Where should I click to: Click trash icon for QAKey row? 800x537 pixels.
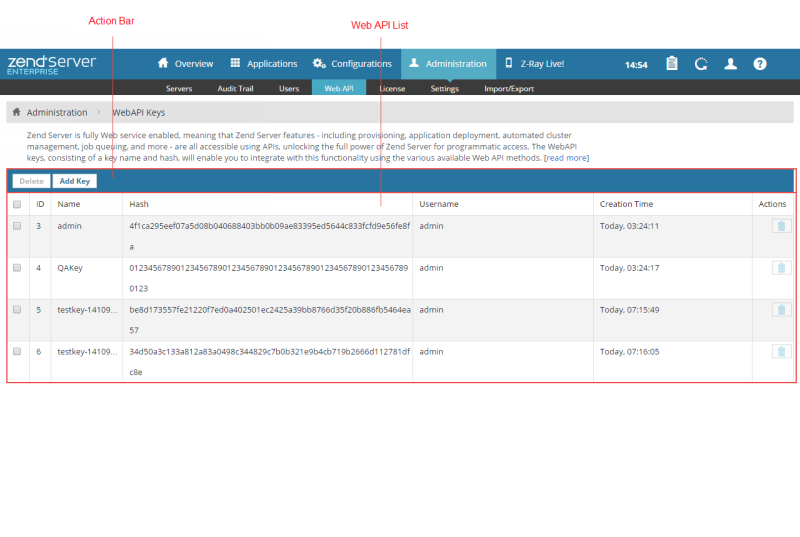pyautogui.click(x=780, y=268)
